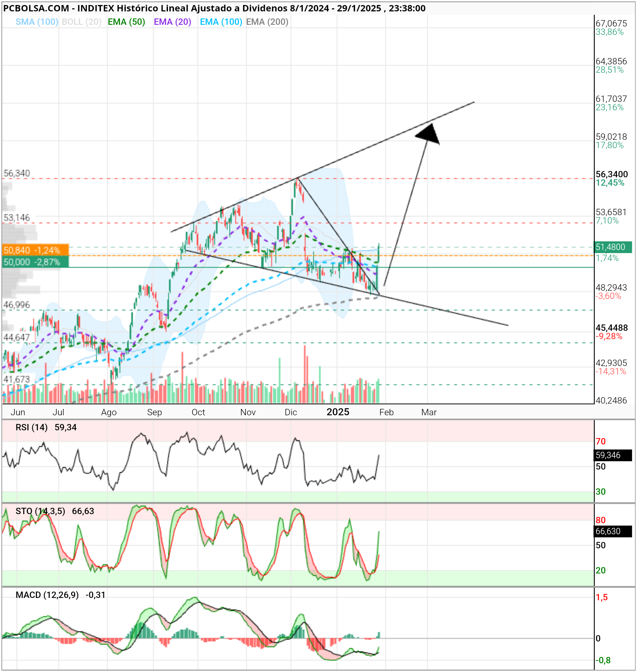
Task: Click the EMA (100) legend label
Action: [221, 22]
